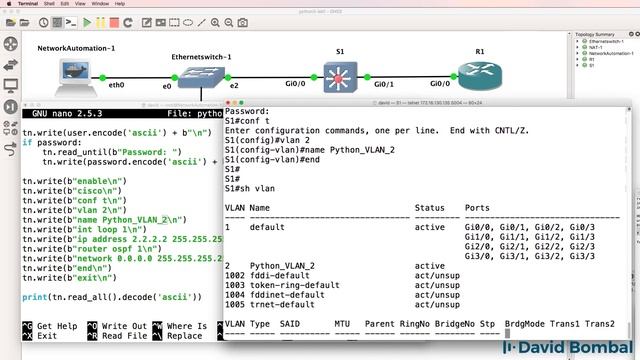Open the Window menu

[100, 3]
